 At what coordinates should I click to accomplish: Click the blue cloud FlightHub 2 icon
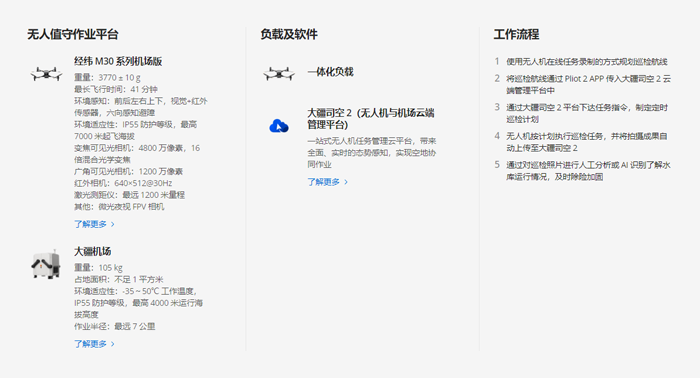coord(279,126)
